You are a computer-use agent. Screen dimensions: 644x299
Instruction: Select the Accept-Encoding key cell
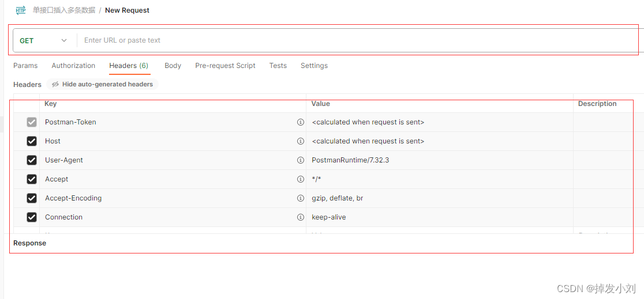coord(173,198)
